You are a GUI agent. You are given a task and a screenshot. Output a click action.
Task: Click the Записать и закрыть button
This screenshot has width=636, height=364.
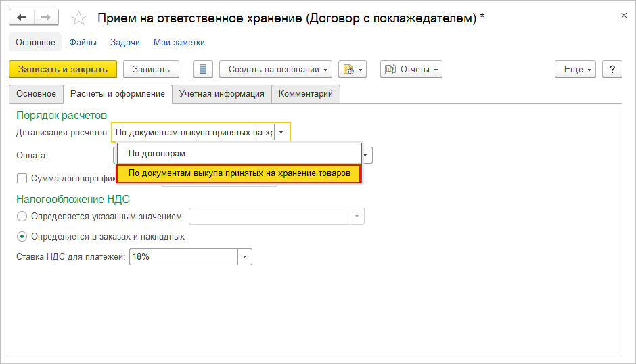[x=63, y=69]
